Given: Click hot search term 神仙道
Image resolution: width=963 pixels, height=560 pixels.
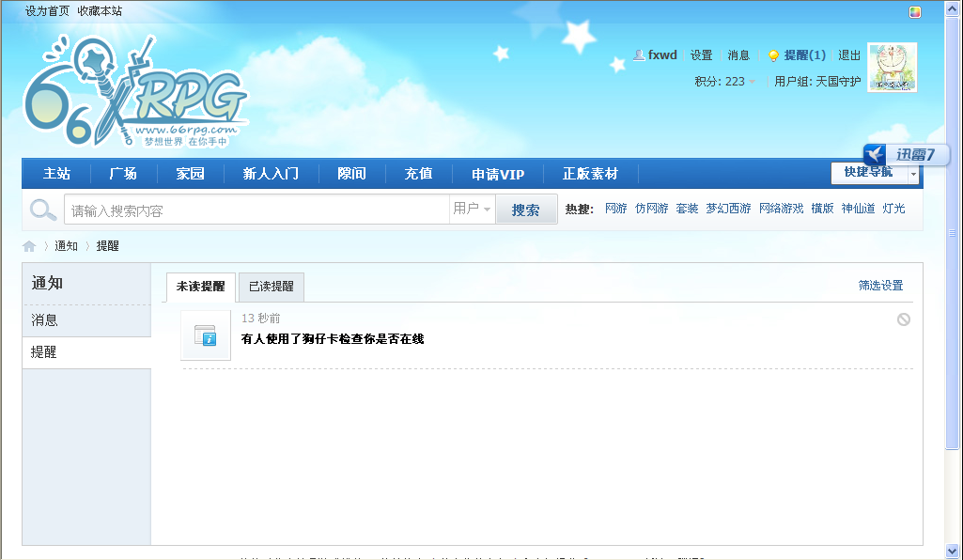Looking at the screenshot, I should point(858,209).
